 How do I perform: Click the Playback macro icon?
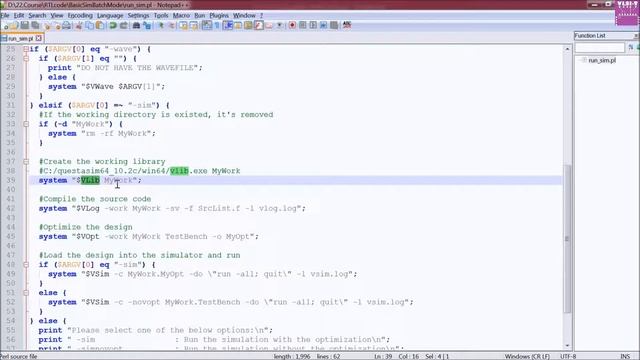pyautogui.click(x=313, y=25)
